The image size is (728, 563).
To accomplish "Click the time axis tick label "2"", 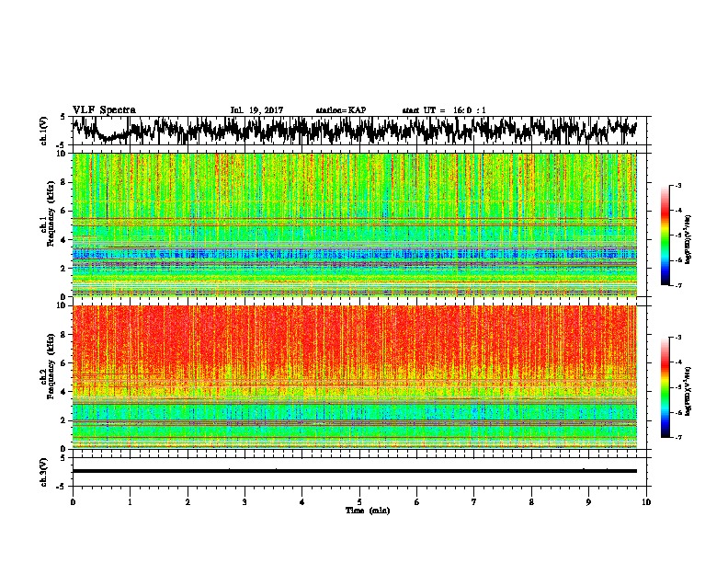I will point(188,501).
